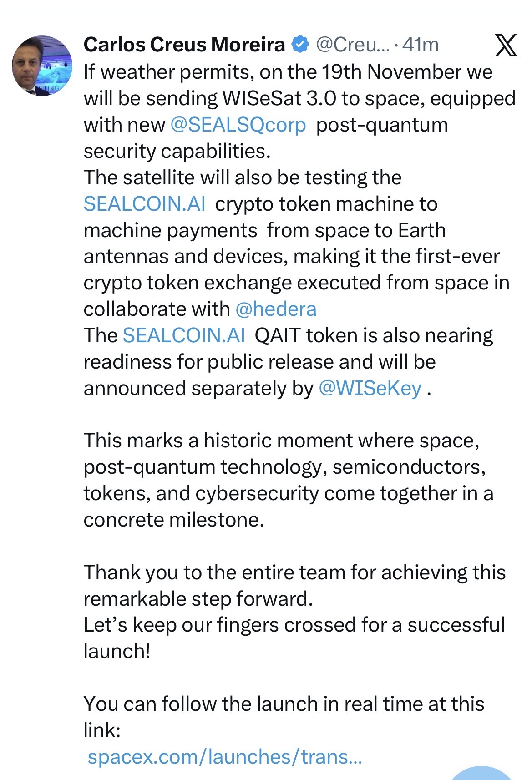The image size is (532, 780).
Task: Click the X logo icon
Action: tap(505, 45)
